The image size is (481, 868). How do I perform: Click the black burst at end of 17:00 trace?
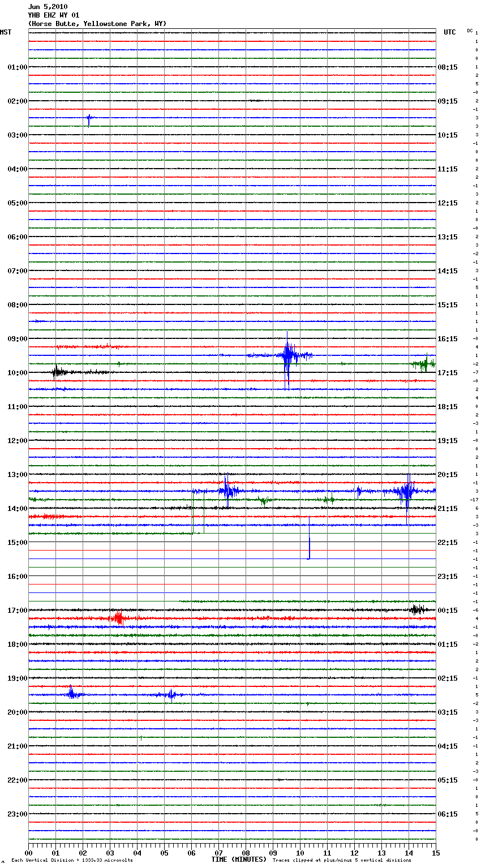(x=418, y=609)
